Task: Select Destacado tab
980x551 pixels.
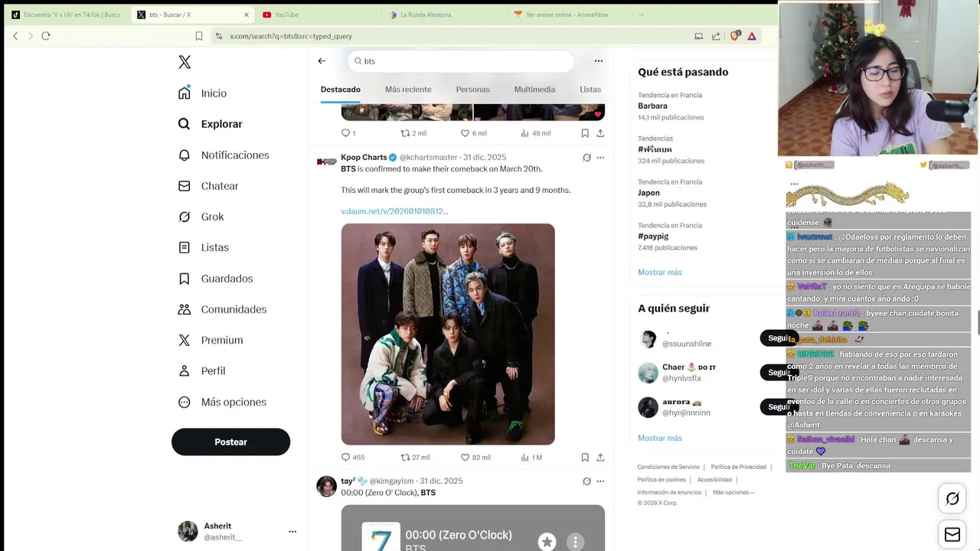Action: pyautogui.click(x=341, y=90)
